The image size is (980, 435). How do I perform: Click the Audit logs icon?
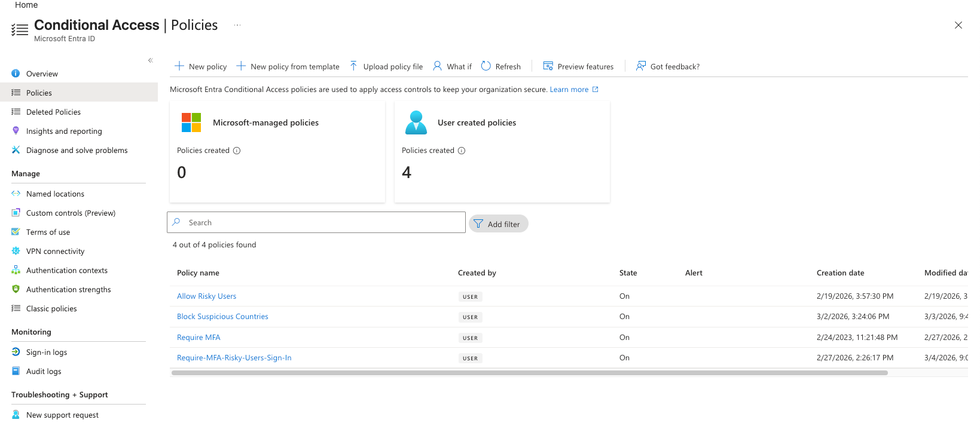tap(16, 371)
